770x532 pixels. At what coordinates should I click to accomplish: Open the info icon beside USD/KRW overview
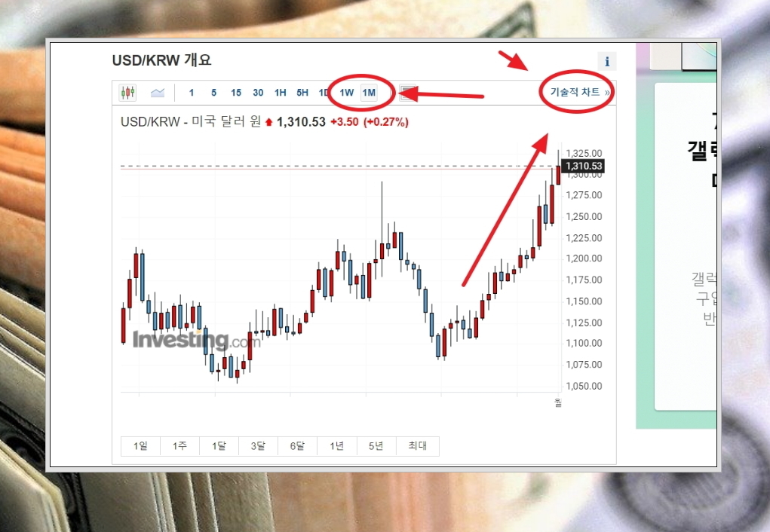pos(607,61)
